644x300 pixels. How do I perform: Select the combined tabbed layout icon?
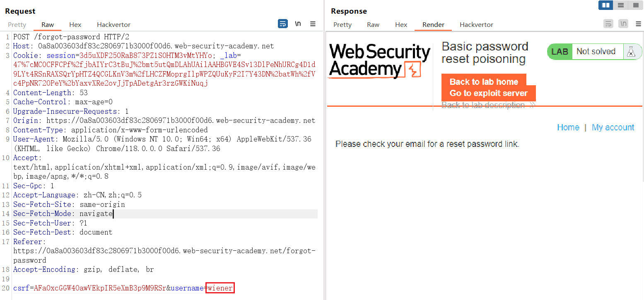point(635,5)
